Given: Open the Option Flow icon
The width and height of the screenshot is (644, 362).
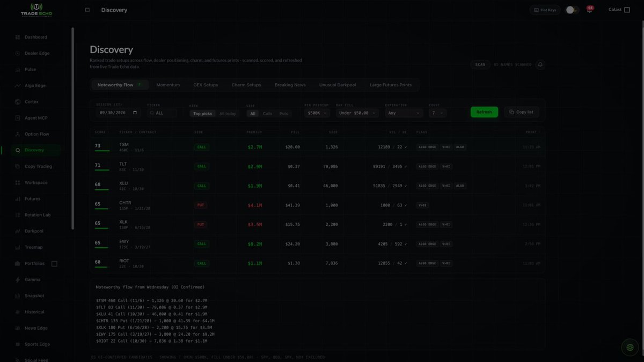Looking at the screenshot, I should tap(18, 134).
